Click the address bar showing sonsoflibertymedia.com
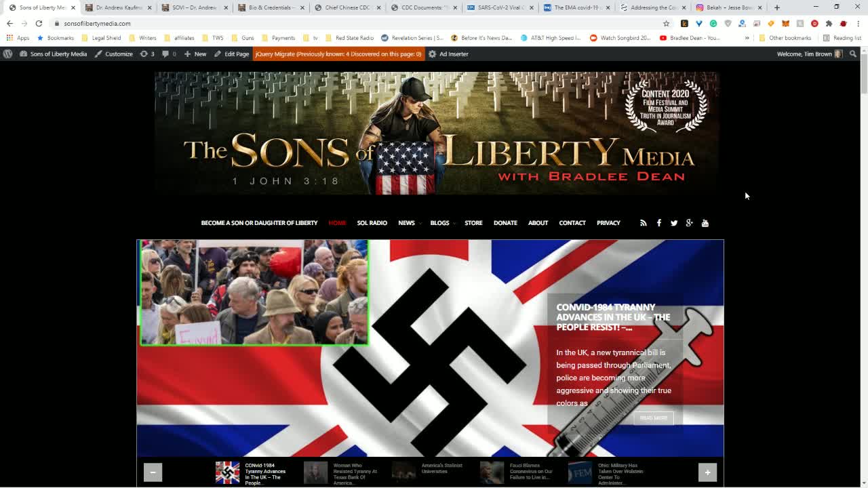 click(x=353, y=23)
